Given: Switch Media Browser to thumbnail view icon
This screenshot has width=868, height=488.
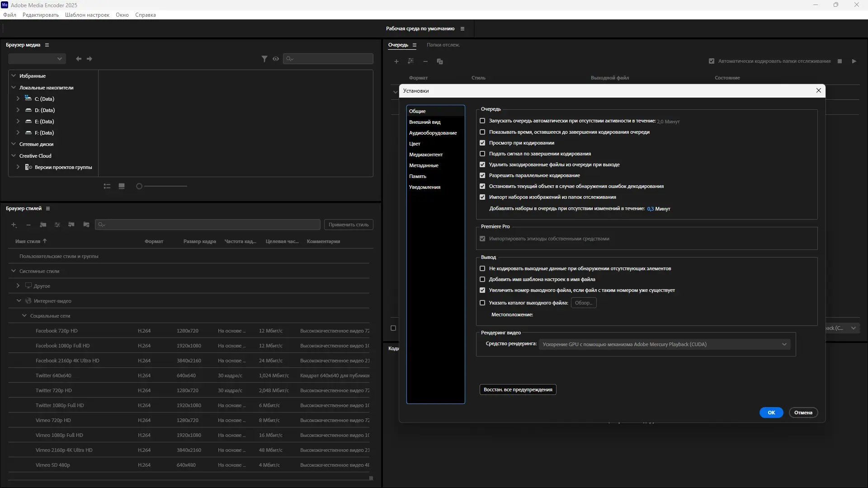Looking at the screenshot, I should pos(122,186).
